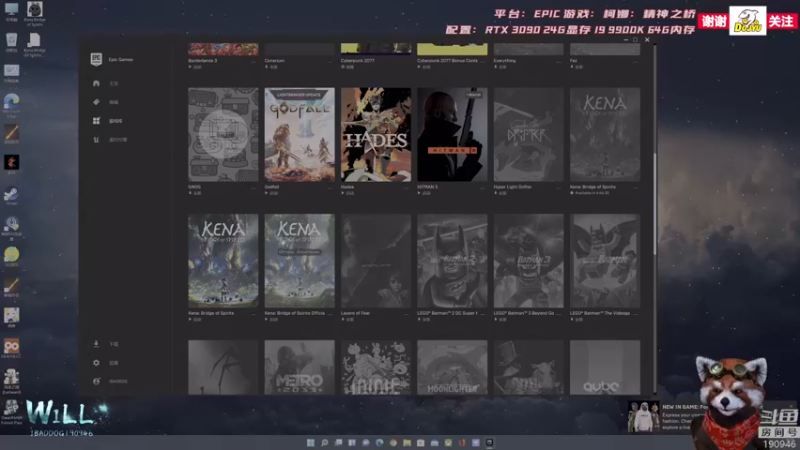The height and width of the screenshot is (450, 800).
Task: Select Microsoft Edge desktop shortcut
Action: coord(11,105)
